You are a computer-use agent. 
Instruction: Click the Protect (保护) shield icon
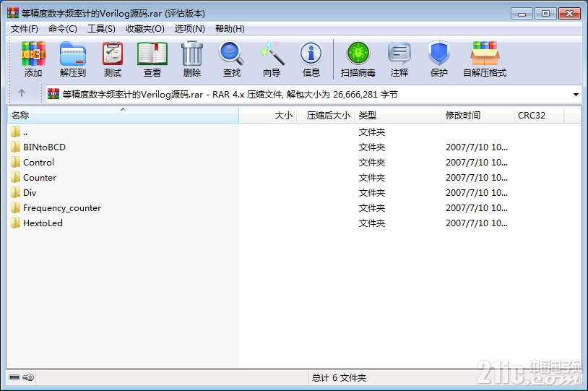(438, 53)
